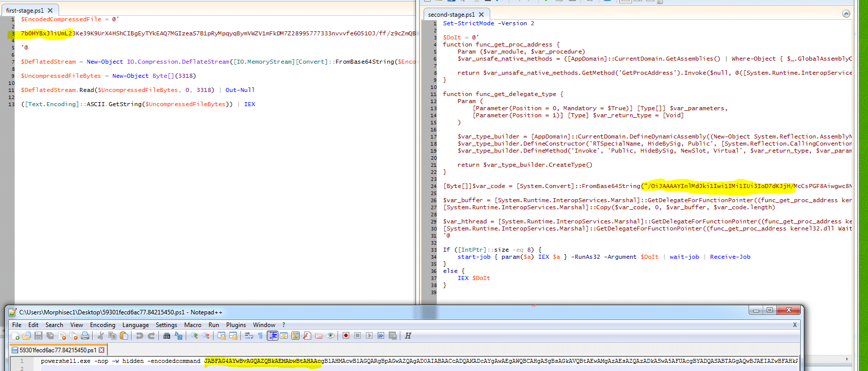Toggle the Show indent guide icon
The height and width of the screenshot is (371, 868).
(x=272, y=336)
